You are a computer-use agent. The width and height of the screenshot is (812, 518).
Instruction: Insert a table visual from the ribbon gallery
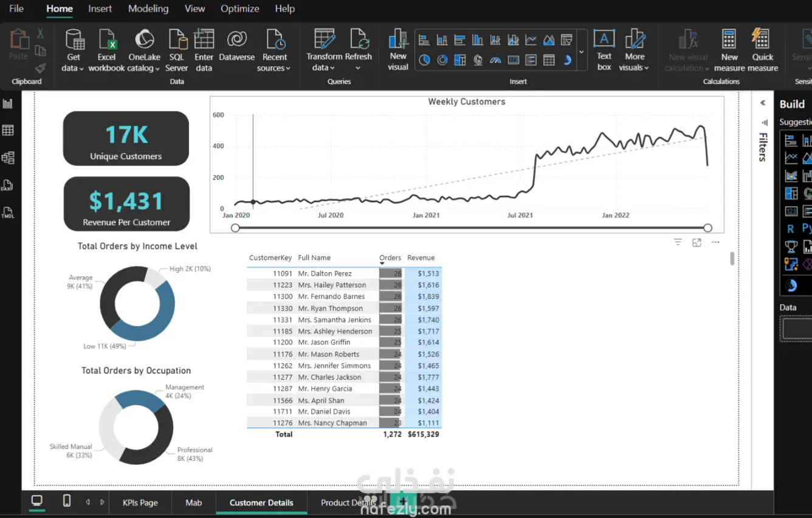[x=549, y=60]
